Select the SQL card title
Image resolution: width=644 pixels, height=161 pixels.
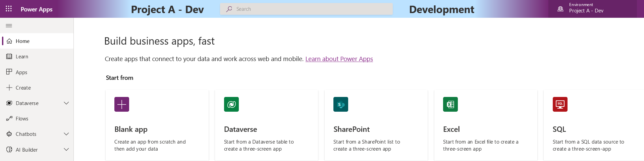click(559, 129)
